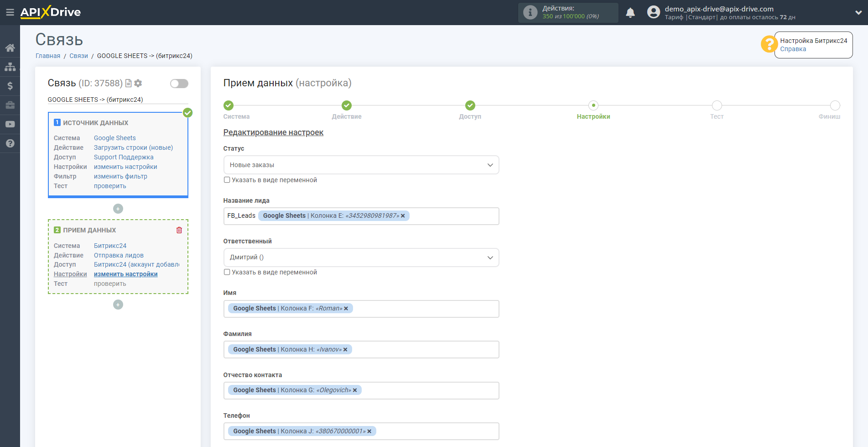
Task: Click the user avatar icon
Action: pyautogui.click(x=654, y=12)
